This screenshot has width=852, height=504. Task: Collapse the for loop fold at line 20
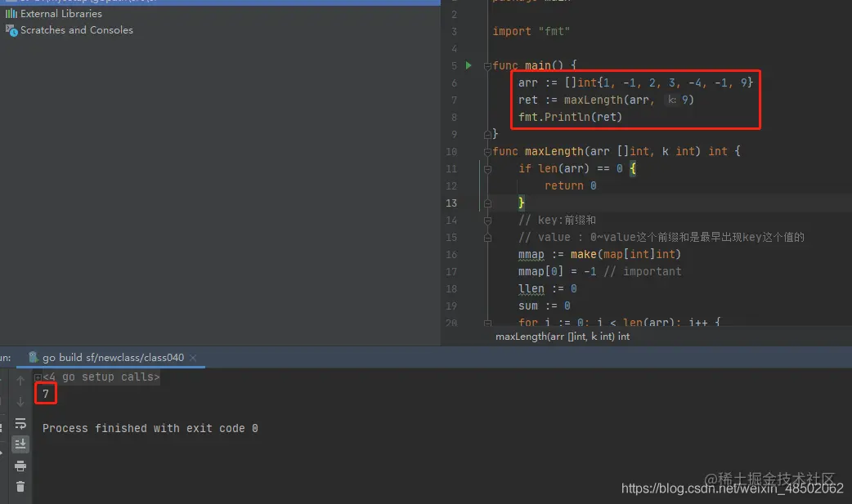(x=487, y=323)
